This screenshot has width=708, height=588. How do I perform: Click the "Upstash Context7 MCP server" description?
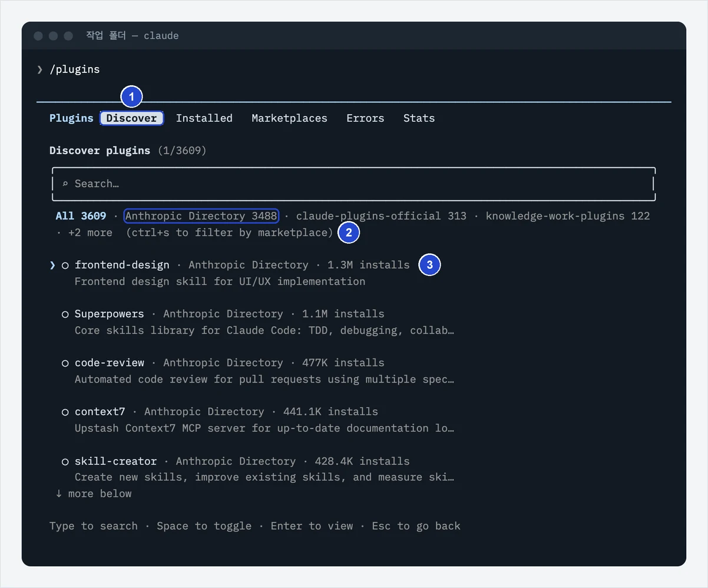point(264,428)
